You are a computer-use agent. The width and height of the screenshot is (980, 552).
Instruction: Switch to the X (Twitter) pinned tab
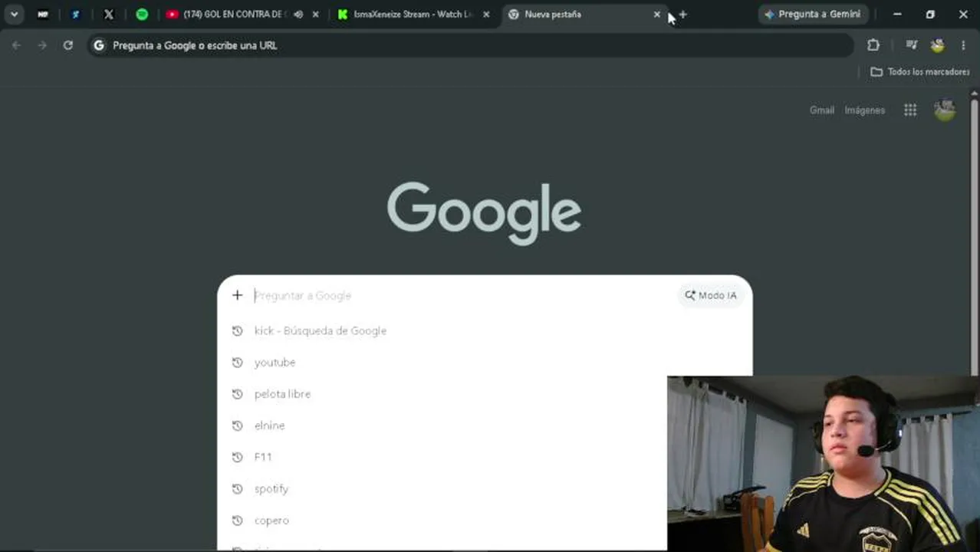coord(108,14)
